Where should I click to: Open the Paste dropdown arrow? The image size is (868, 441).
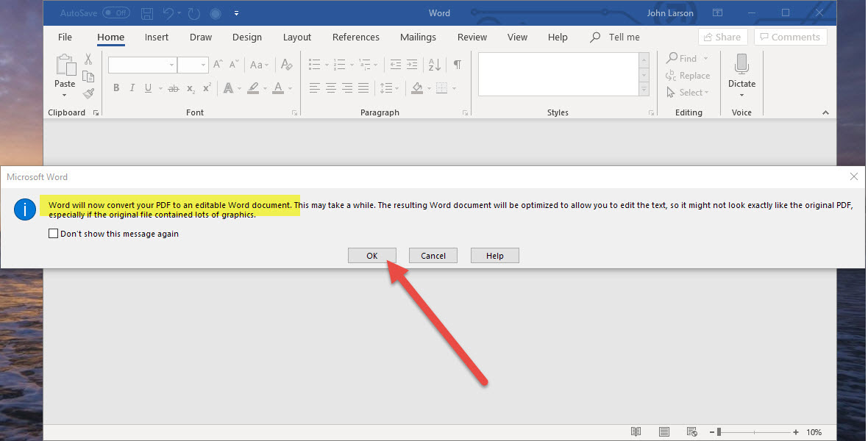pyautogui.click(x=65, y=95)
